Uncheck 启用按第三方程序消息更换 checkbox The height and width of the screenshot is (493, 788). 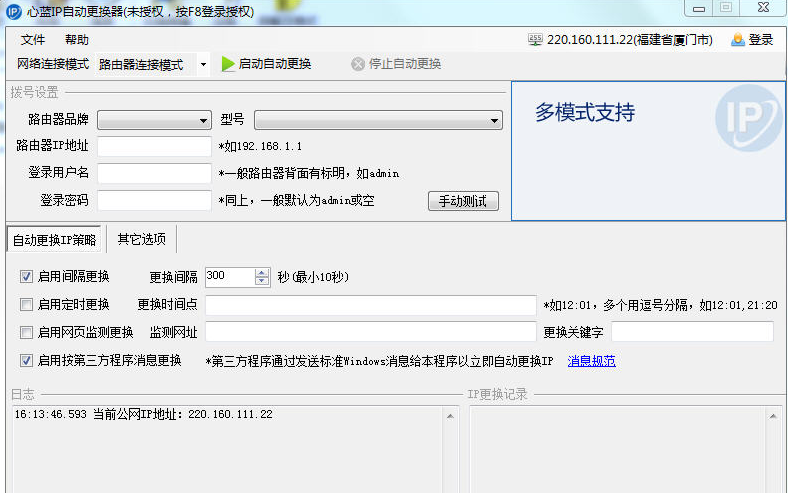26,360
